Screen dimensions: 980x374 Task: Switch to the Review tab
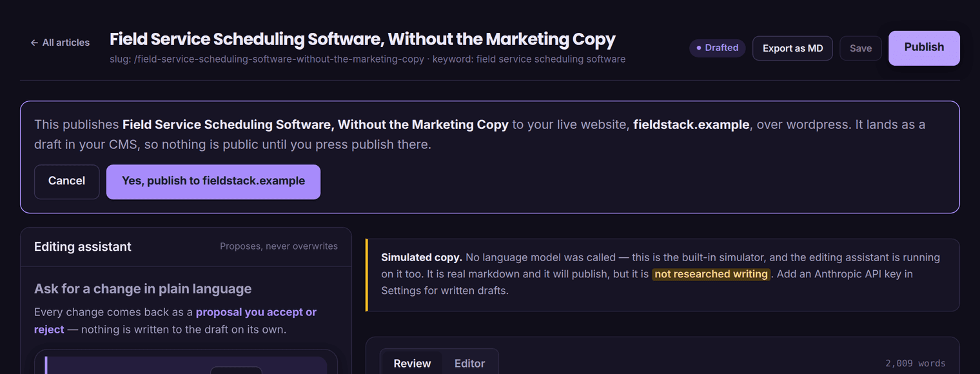(x=412, y=363)
